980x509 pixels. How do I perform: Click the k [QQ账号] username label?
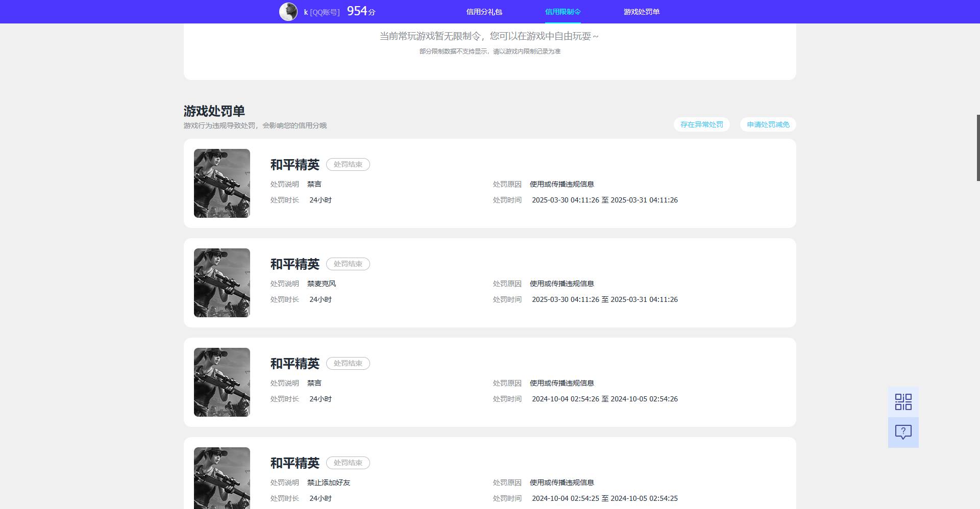coord(322,12)
